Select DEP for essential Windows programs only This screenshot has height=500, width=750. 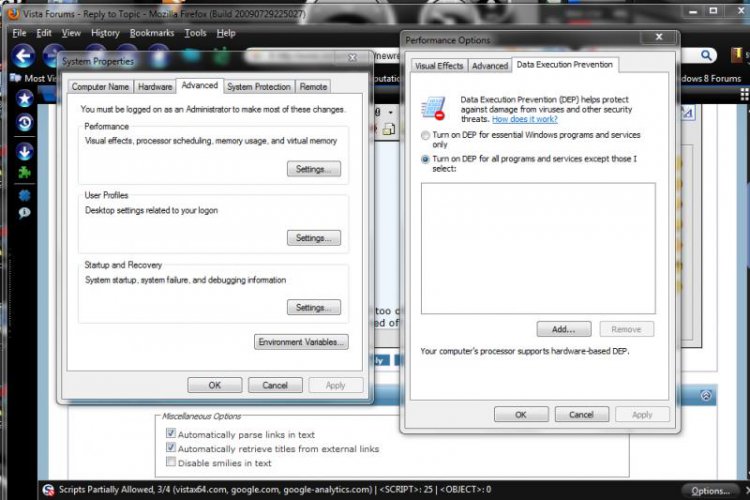(425, 135)
